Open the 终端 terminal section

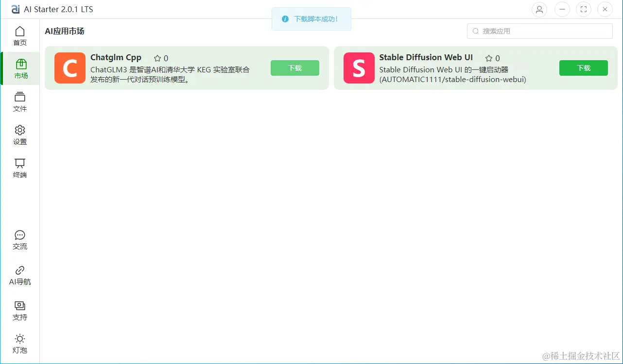[x=20, y=168]
